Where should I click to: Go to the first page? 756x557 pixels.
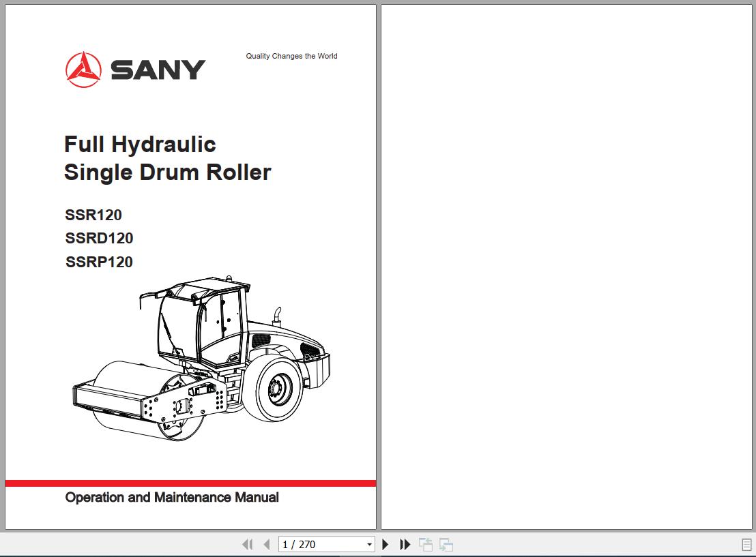click(248, 545)
